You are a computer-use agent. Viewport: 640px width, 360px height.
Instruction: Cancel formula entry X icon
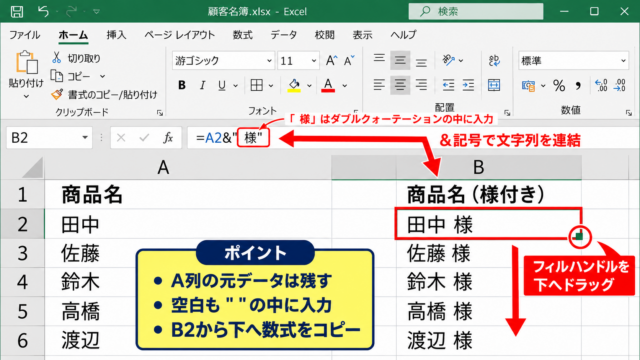pyautogui.click(x=121, y=138)
